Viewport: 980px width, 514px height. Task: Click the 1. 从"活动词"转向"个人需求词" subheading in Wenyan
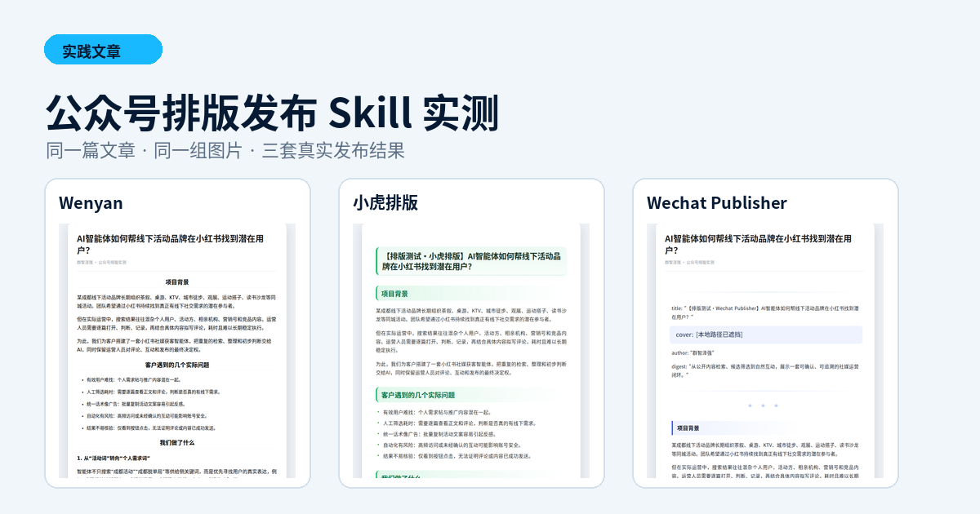[115, 459]
